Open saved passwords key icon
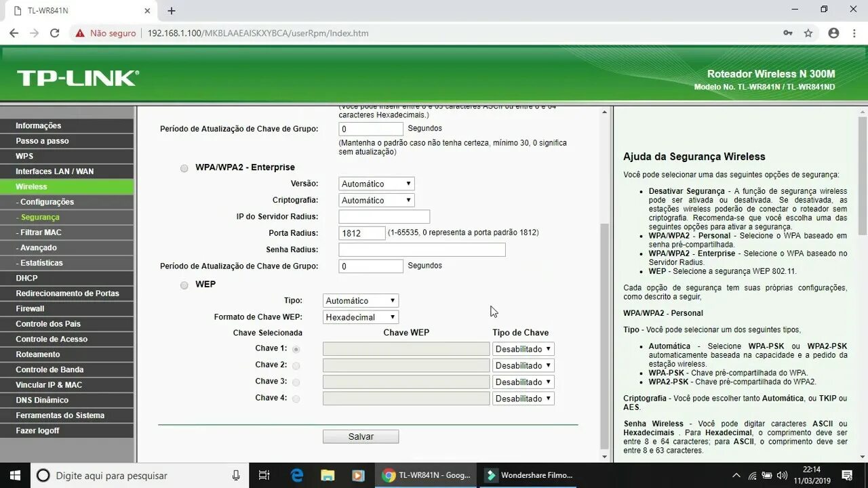The width and height of the screenshot is (868, 488). (x=788, y=33)
